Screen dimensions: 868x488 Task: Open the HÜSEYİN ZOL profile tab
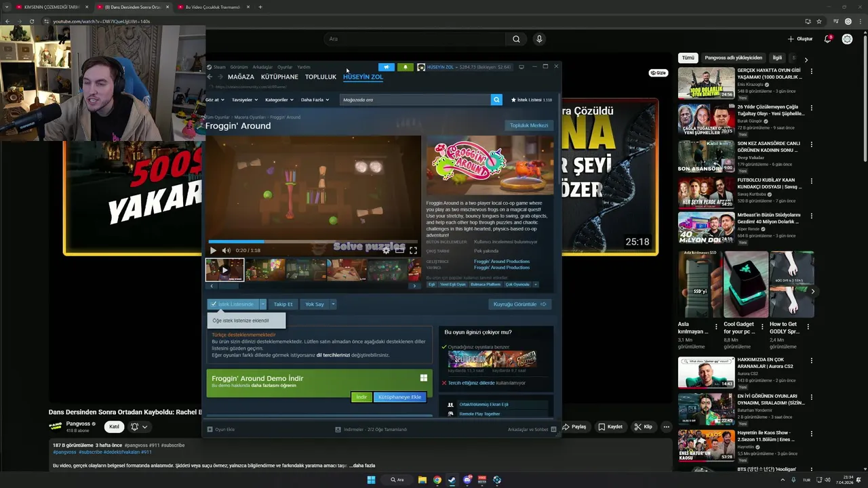click(x=363, y=77)
